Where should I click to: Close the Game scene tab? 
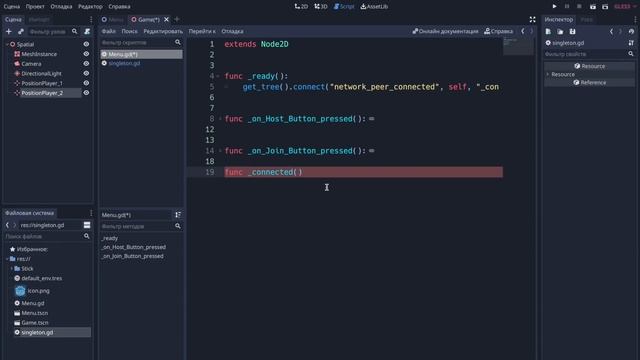pos(167,19)
